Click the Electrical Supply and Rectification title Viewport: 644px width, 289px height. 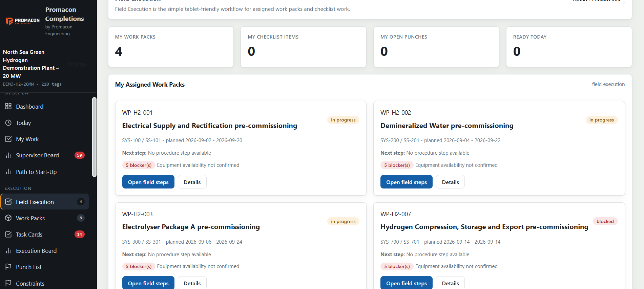point(209,126)
